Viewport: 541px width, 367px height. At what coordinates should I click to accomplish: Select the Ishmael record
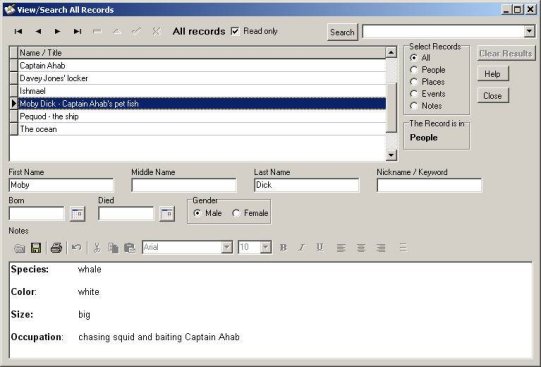click(x=202, y=91)
